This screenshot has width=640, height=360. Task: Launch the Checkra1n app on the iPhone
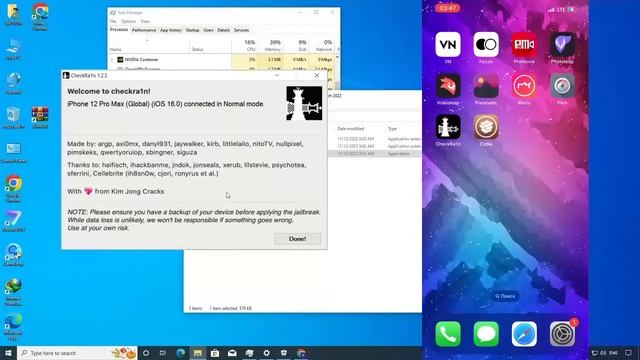coord(448,127)
